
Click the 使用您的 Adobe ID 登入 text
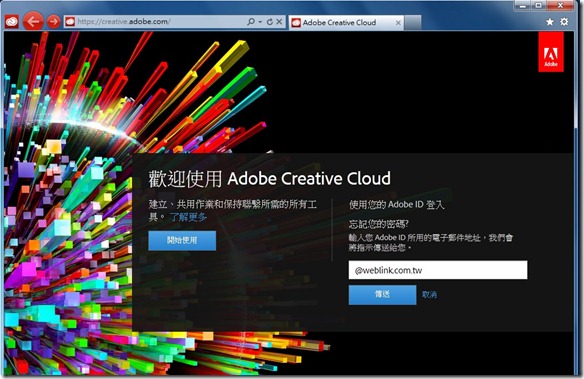397,205
